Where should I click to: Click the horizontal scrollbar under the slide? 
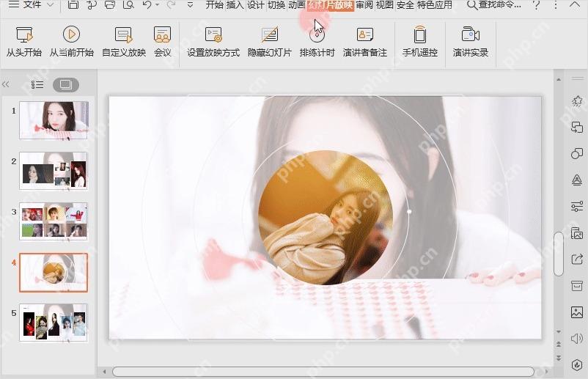[x=323, y=372]
